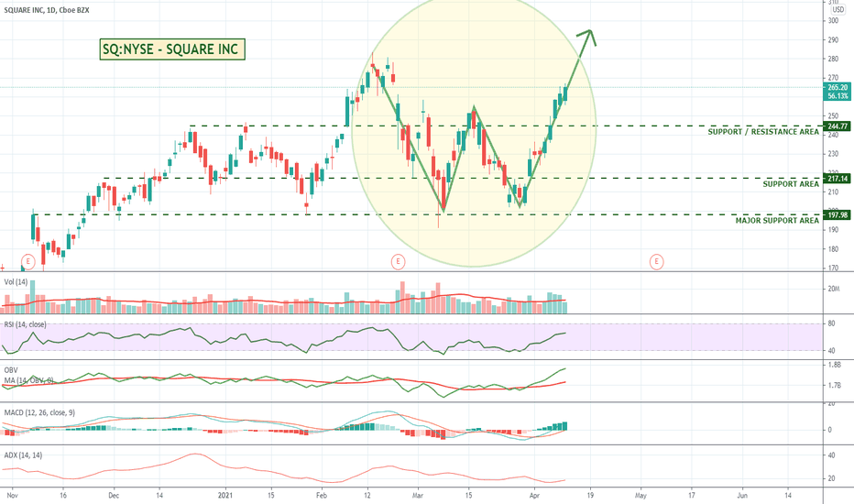Click the earnings marker near November
Image resolution: width=854 pixels, height=504 pixels.
point(27,262)
